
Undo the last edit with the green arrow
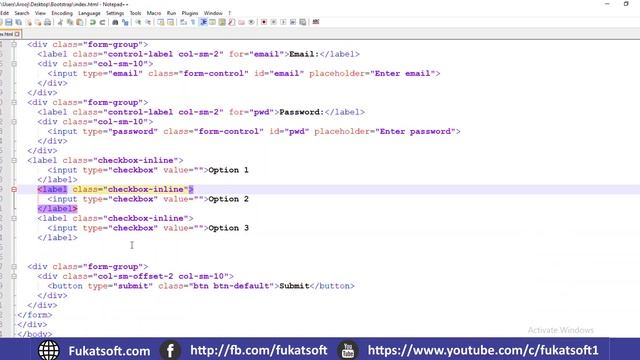point(93,22)
